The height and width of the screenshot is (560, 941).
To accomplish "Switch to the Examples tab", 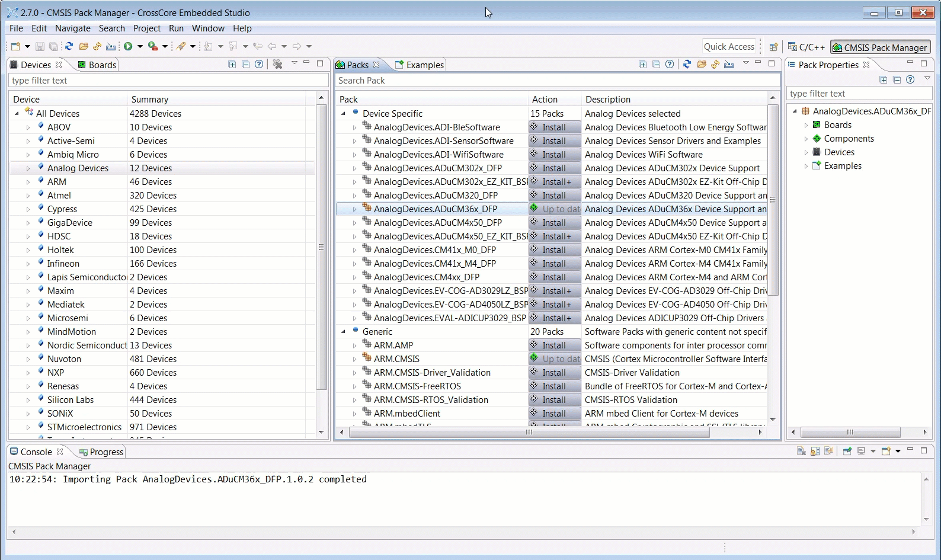I will pos(420,65).
